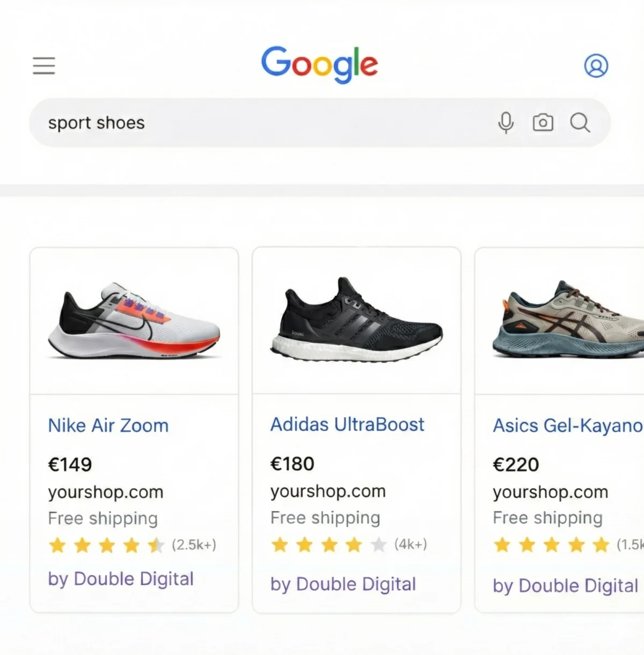The width and height of the screenshot is (644, 655).
Task: Click 'by Double Digital' under Nike listing
Action: (121, 579)
